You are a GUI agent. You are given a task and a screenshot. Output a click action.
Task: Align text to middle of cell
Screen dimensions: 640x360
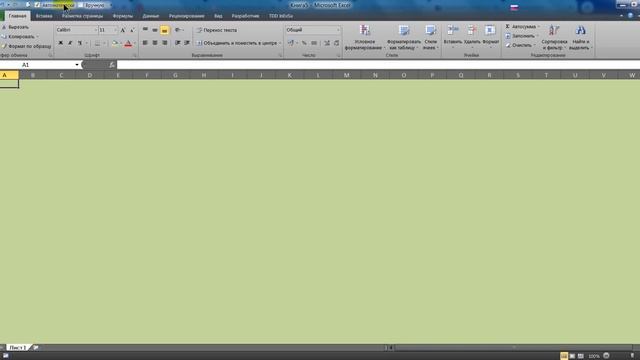click(155, 30)
